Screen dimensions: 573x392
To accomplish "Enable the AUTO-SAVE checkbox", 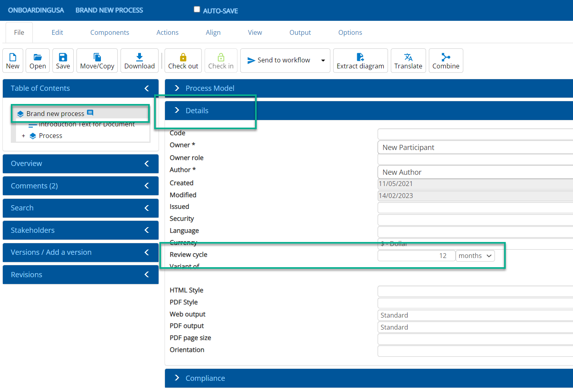I will click(x=197, y=10).
